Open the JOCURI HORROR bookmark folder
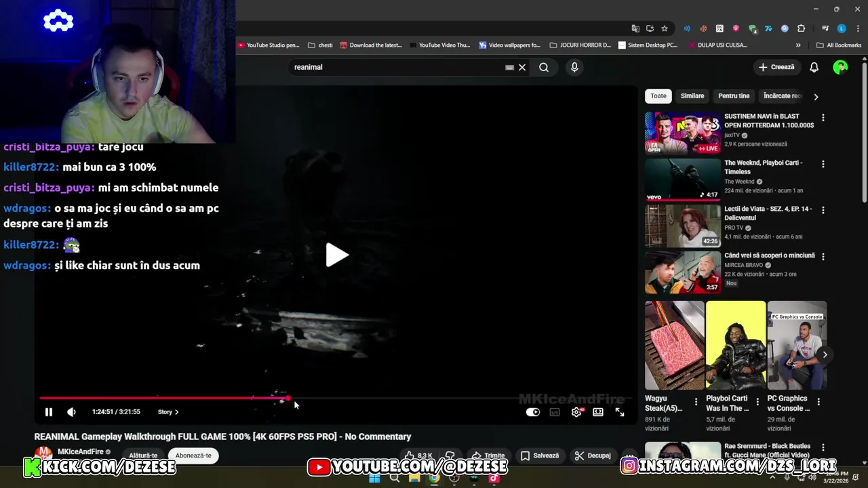This screenshot has width=868, height=488. coord(580,45)
